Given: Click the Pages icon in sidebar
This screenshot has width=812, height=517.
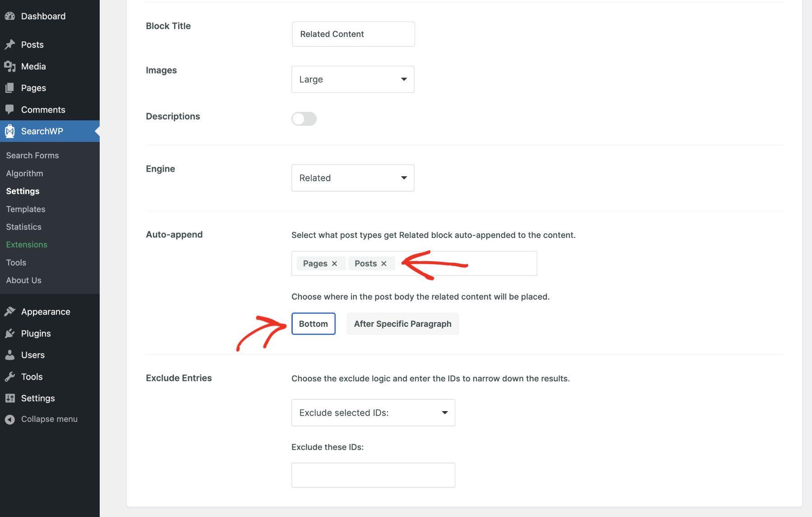Looking at the screenshot, I should click(x=10, y=88).
